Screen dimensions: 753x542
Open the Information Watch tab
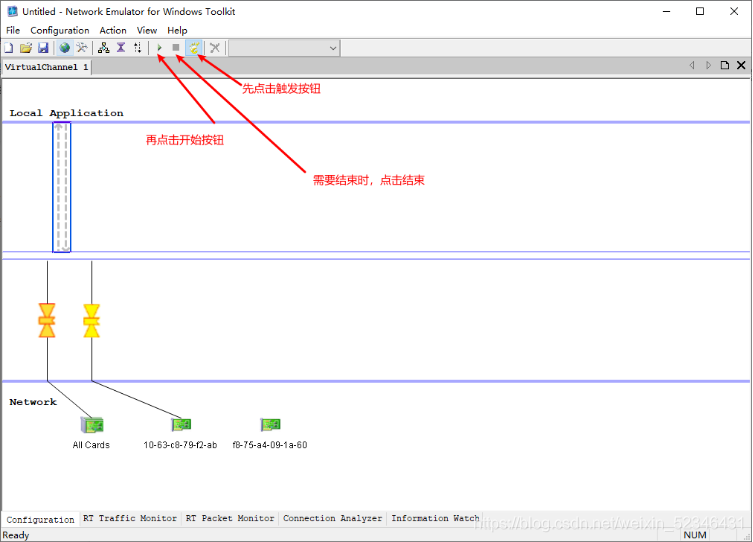pyautogui.click(x=435, y=518)
